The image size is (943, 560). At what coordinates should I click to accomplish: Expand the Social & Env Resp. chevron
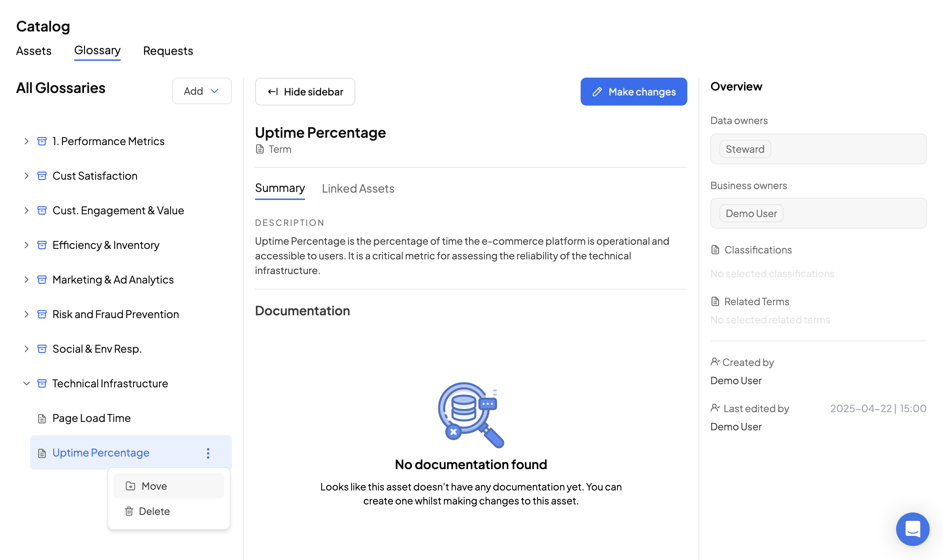click(x=27, y=349)
